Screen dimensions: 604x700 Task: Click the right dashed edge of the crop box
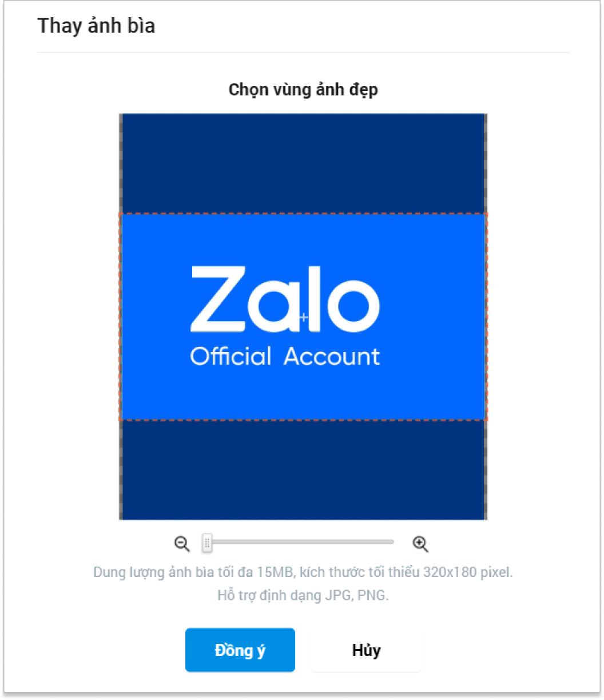[487, 317]
